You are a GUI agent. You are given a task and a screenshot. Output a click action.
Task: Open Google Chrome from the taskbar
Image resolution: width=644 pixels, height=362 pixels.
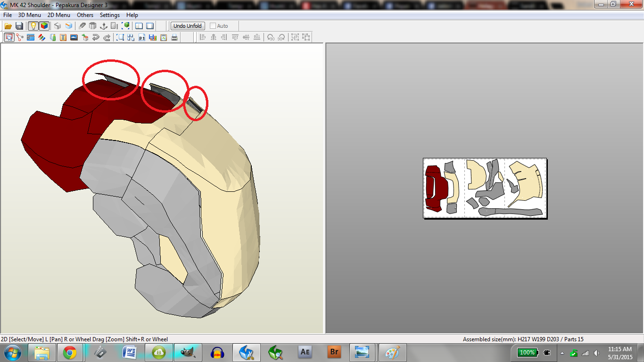(70, 352)
